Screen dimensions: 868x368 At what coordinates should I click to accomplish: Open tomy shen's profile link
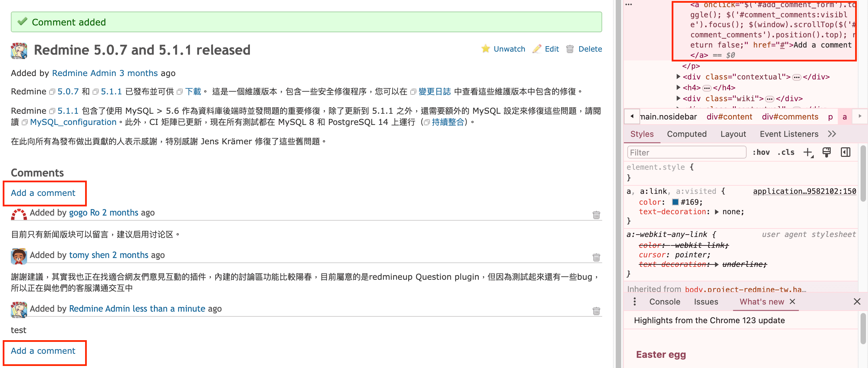pyautogui.click(x=89, y=255)
